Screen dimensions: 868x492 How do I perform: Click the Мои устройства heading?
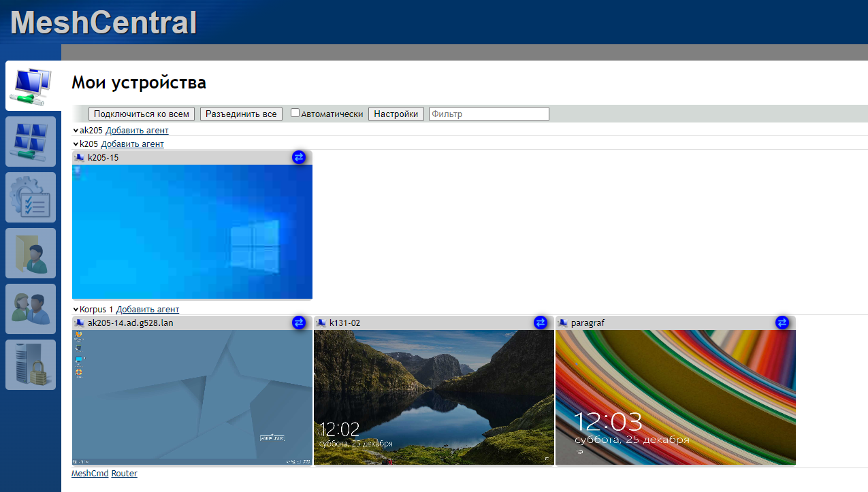[x=139, y=83]
